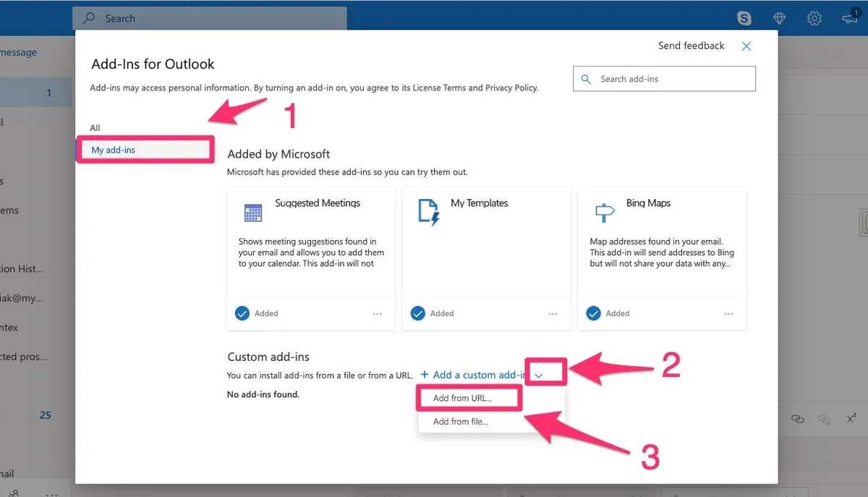Image resolution: width=868 pixels, height=497 pixels.
Task: Open more options on Bing Maps card
Action: [728, 314]
